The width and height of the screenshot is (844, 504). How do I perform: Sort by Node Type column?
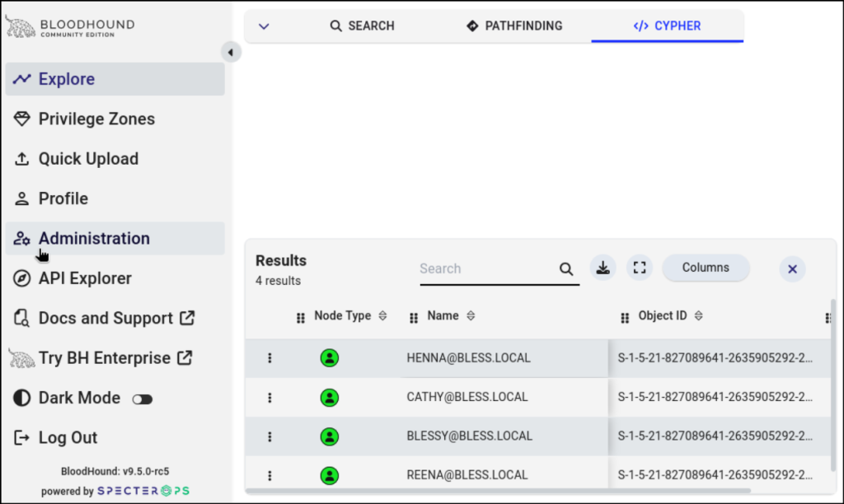(382, 315)
